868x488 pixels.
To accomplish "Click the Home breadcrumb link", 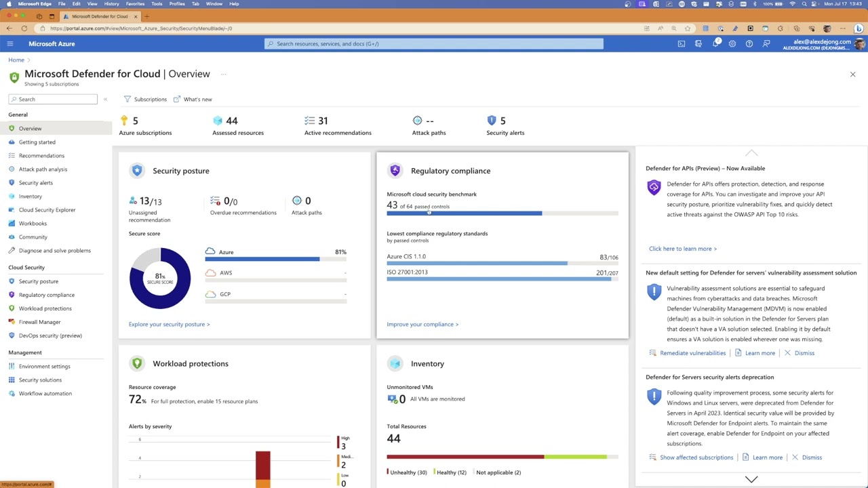I will coord(16,60).
